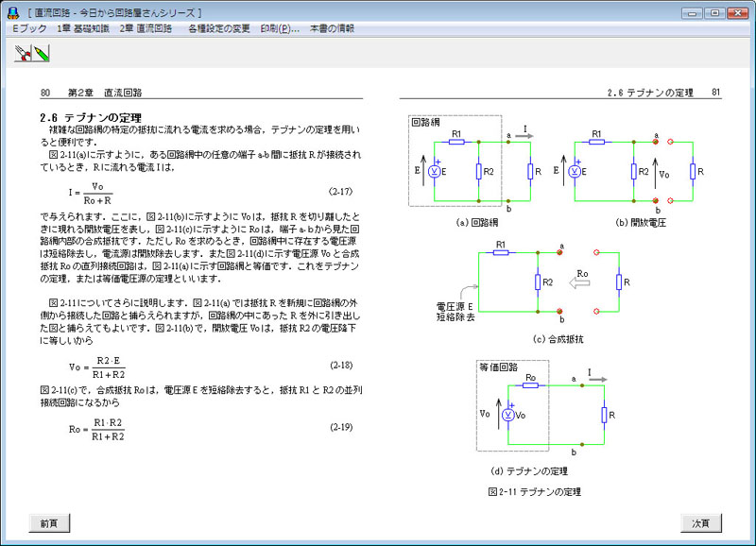Click the 回路網 label in diagram (a)
This screenshot has height=546, width=756.
pos(425,122)
